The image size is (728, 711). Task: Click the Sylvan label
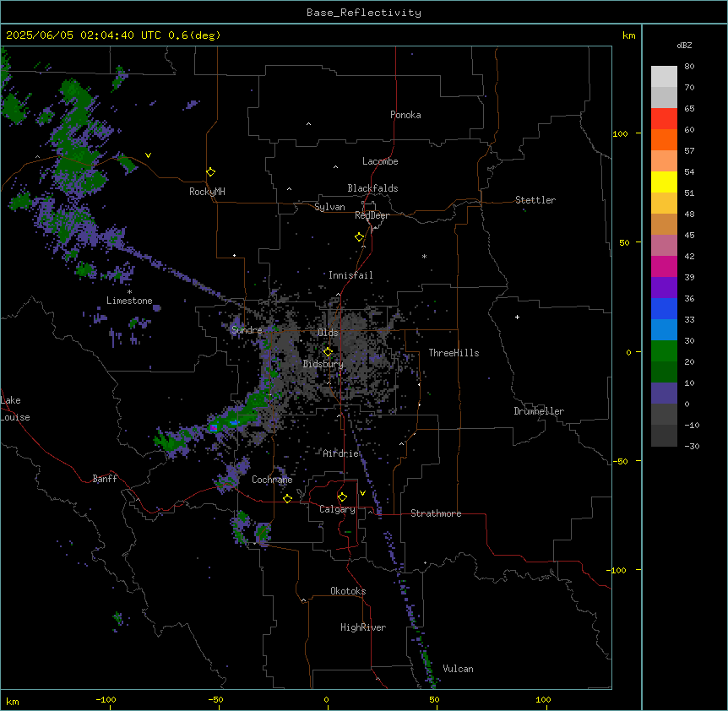[329, 207]
